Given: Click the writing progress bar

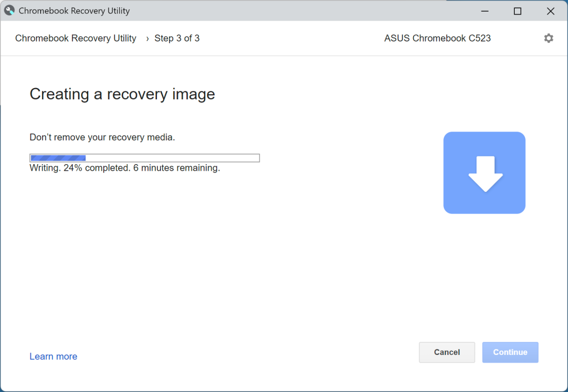Looking at the screenshot, I should [x=145, y=158].
